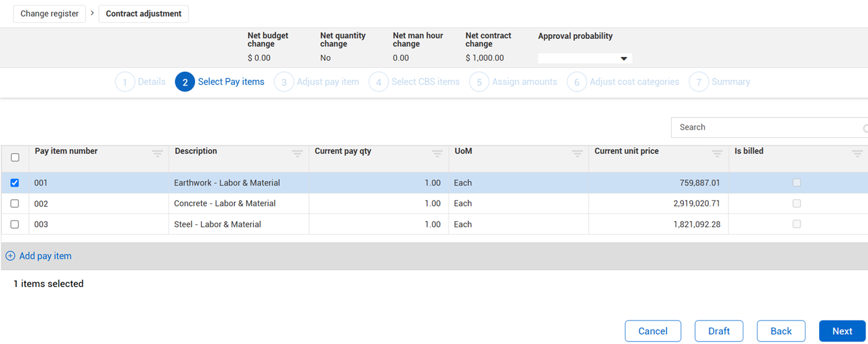Click the Cancel button
Image resolution: width=868 pixels, height=344 pixels.
point(652,331)
